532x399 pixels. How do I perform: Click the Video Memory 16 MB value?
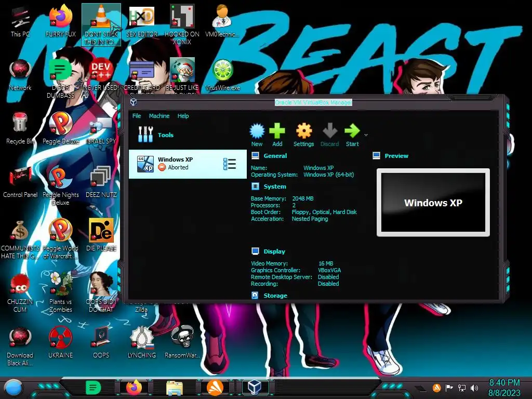point(326,263)
